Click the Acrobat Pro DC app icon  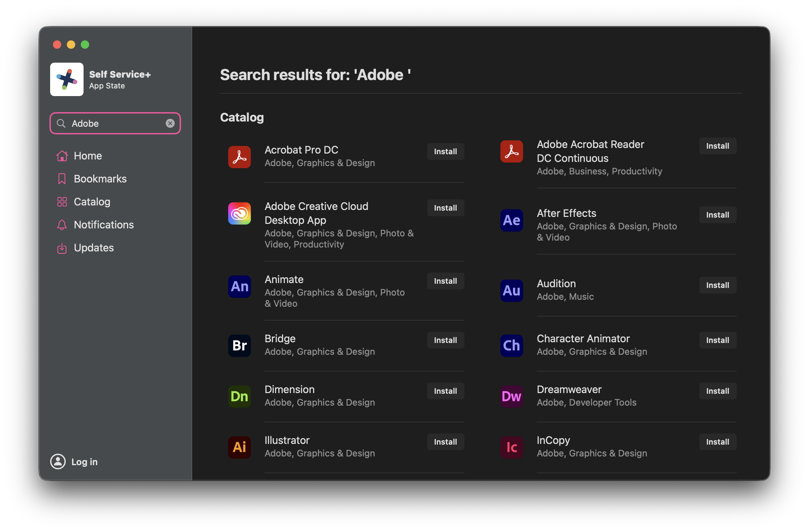239,157
